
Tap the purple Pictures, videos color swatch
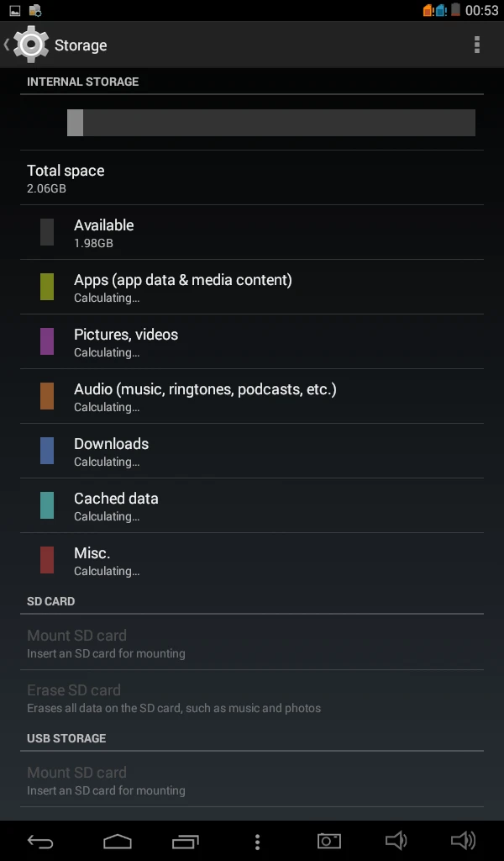click(46, 341)
